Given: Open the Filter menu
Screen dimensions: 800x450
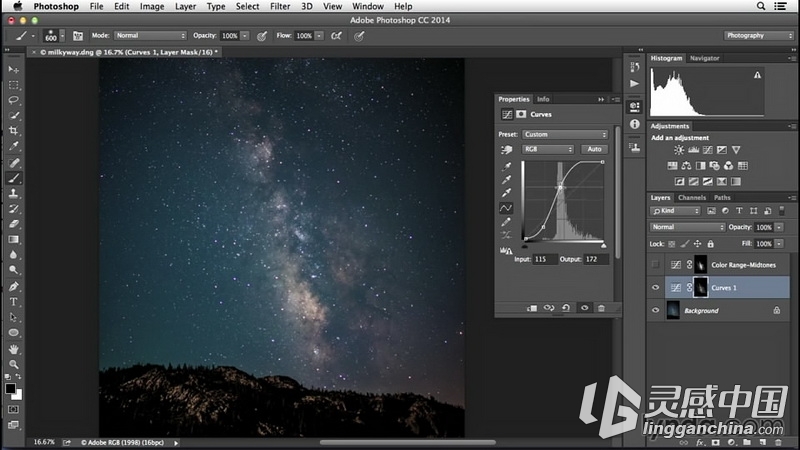Looking at the screenshot, I should point(280,6).
